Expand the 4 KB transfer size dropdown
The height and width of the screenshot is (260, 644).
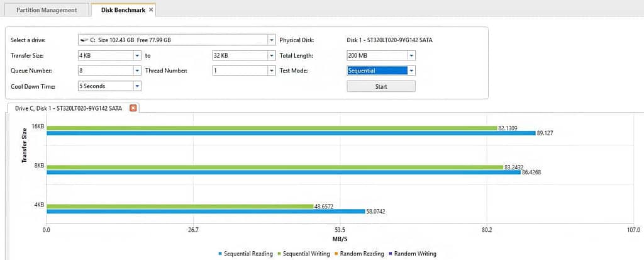137,55
